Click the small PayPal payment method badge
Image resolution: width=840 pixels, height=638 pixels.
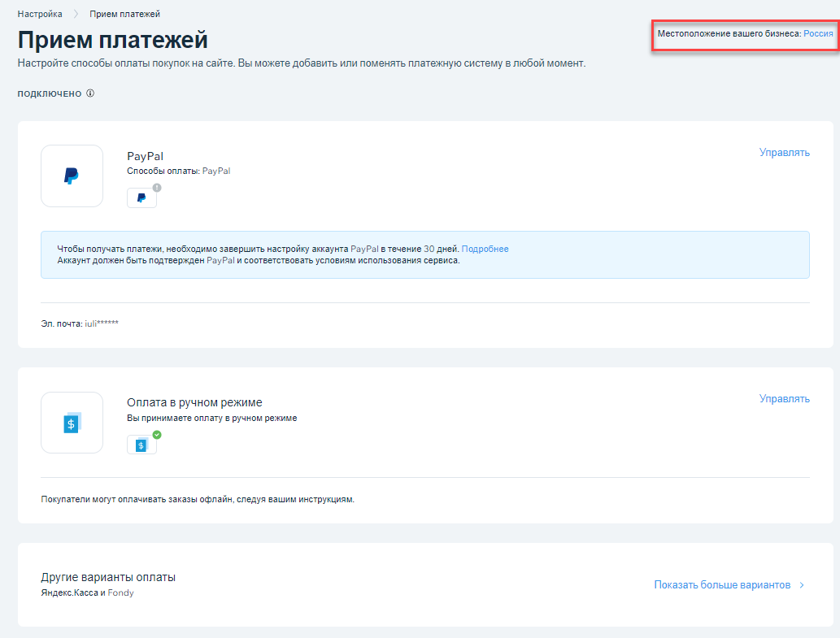point(141,197)
